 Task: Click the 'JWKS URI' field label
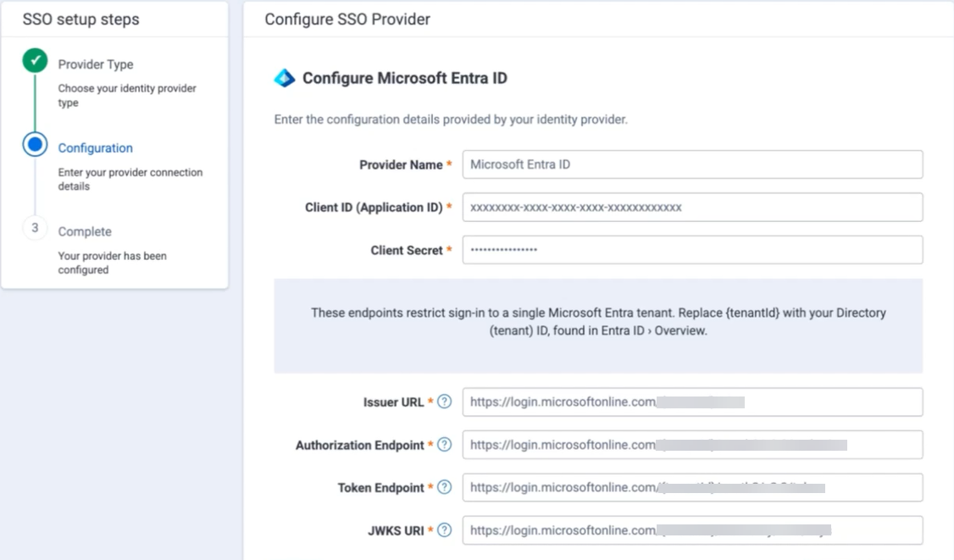pyautogui.click(x=396, y=531)
